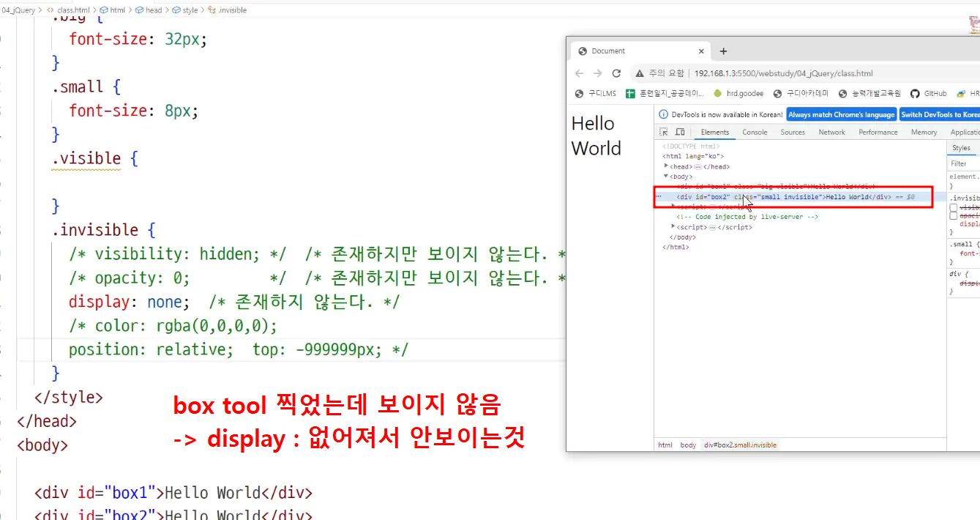Image resolution: width=980 pixels, height=520 pixels.
Task: Click the address bar URL in Chrome
Action: (783, 73)
